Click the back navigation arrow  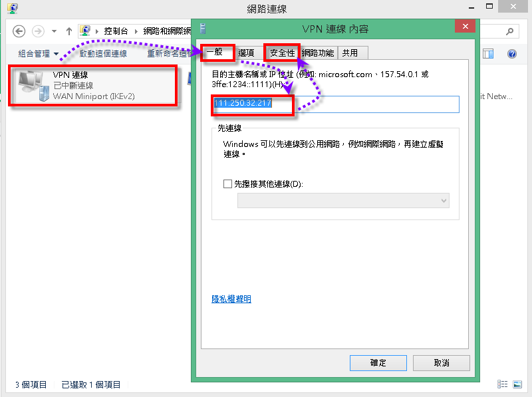click(x=19, y=31)
